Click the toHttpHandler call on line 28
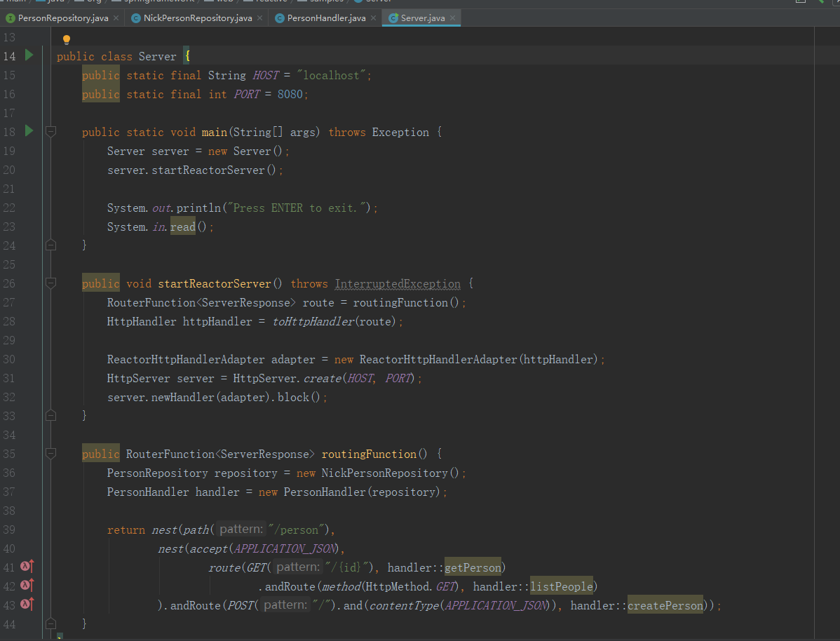 click(313, 322)
